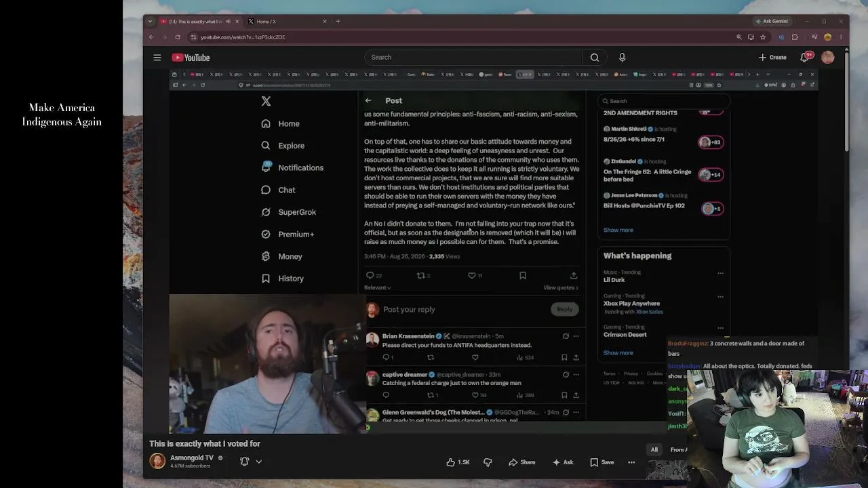Open the tab search dropdown arrow
This screenshot has width=868, height=488.
(x=150, y=22)
